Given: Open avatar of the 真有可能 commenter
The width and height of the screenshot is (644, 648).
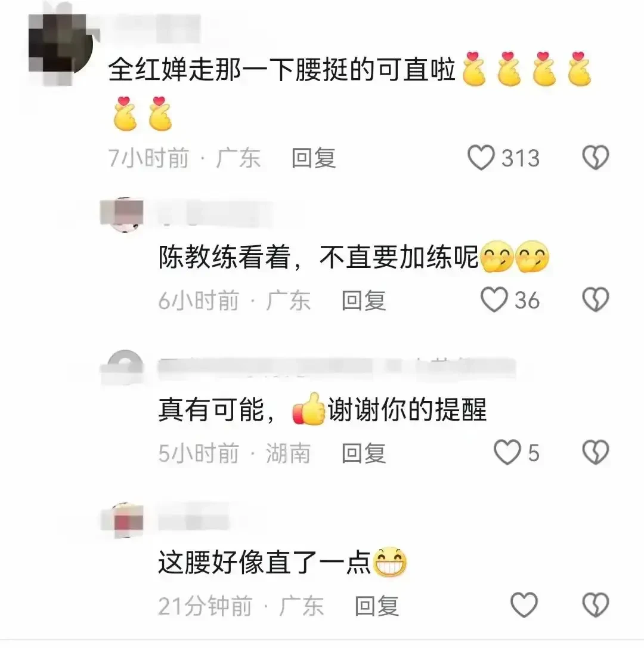Looking at the screenshot, I should click(123, 368).
